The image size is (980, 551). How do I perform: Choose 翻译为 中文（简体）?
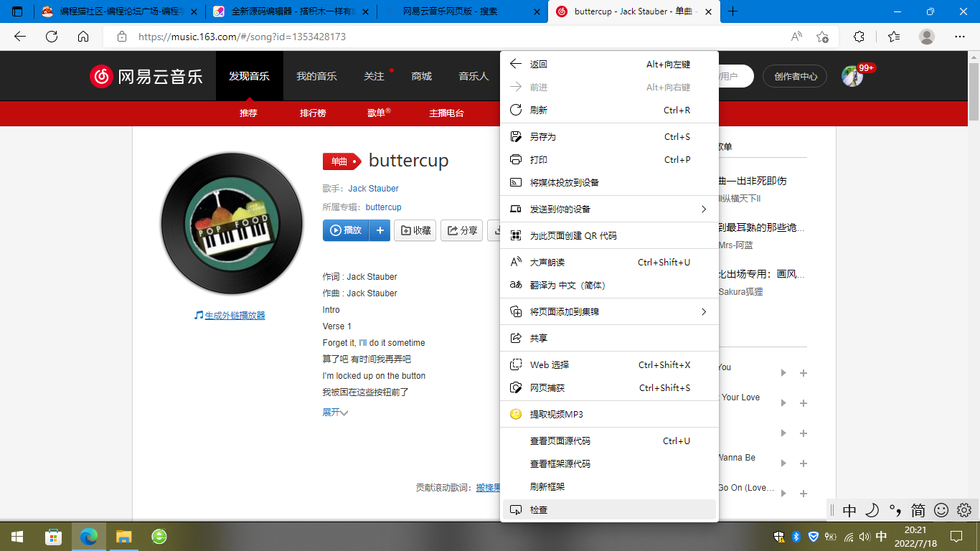pos(609,285)
